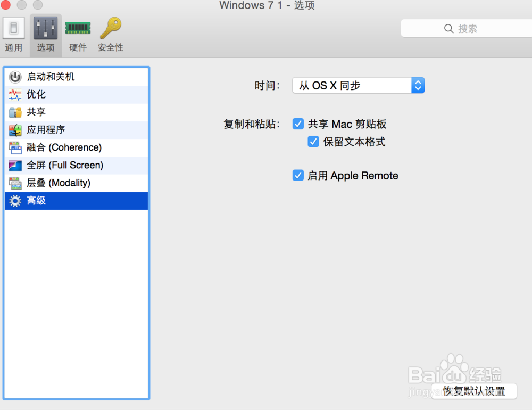Click the magnifier icon in search field
Image resolution: width=532 pixels, height=410 pixels.
449,29
